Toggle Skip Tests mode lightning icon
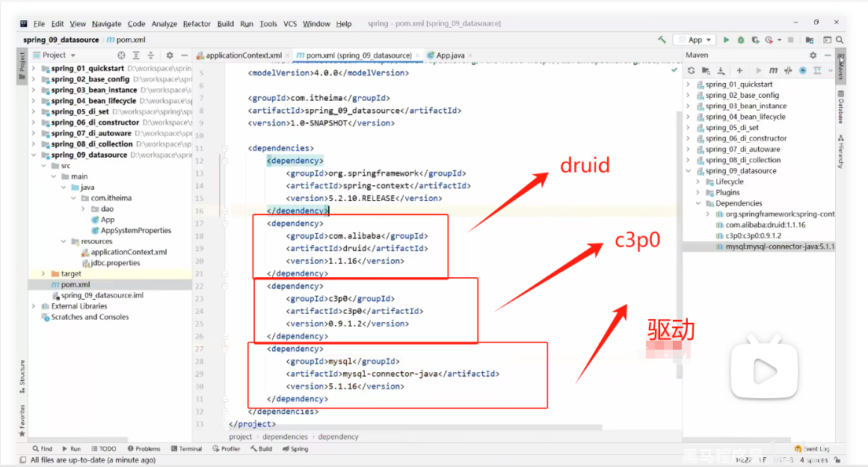Image resolution: width=868 pixels, height=467 pixels. pos(803,70)
